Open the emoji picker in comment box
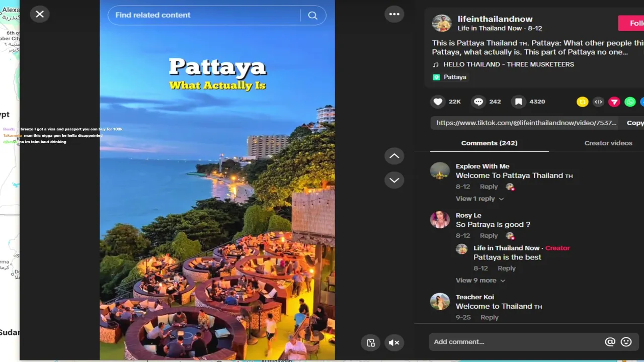The width and height of the screenshot is (644, 362). click(x=626, y=342)
